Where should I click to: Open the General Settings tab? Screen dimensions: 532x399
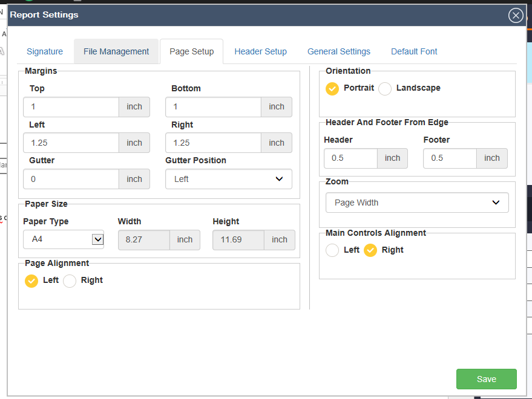338,51
